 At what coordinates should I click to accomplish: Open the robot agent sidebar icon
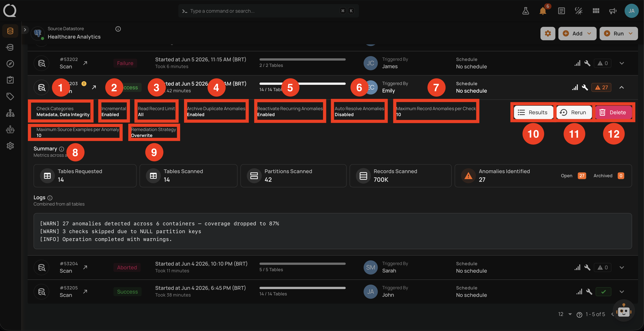click(10, 129)
